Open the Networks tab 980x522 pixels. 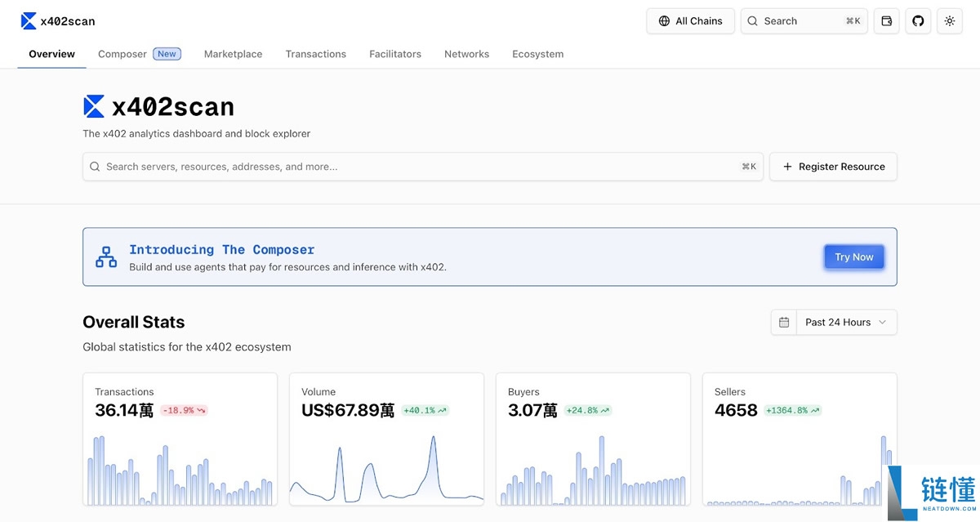click(x=466, y=54)
